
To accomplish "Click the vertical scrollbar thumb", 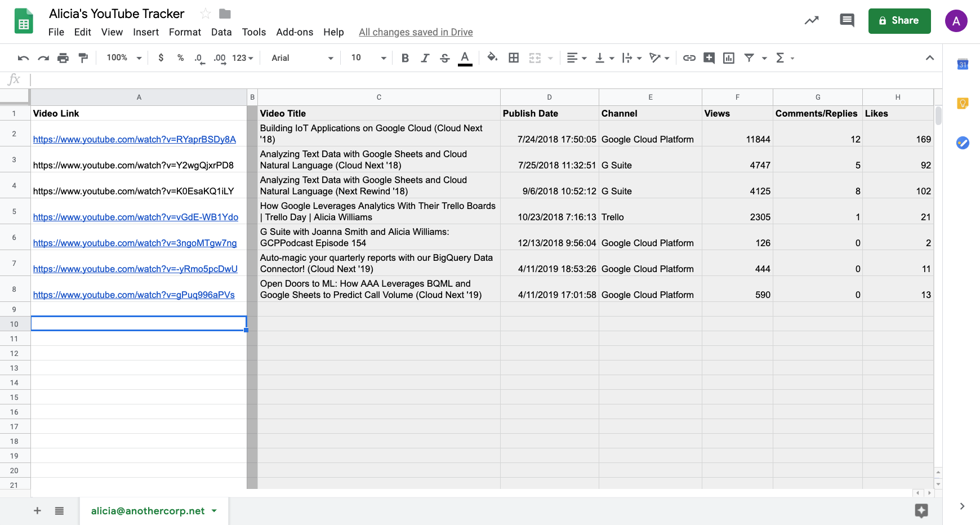I will pos(938,115).
